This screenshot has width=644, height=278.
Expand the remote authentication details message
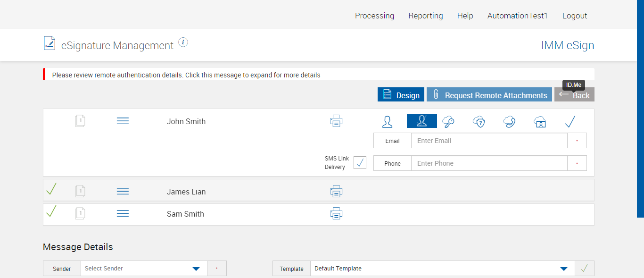[186, 75]
